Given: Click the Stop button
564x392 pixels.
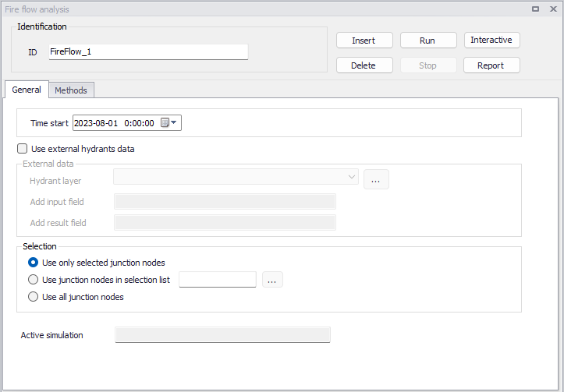Looking at the screenshot, I should point(428,65).
